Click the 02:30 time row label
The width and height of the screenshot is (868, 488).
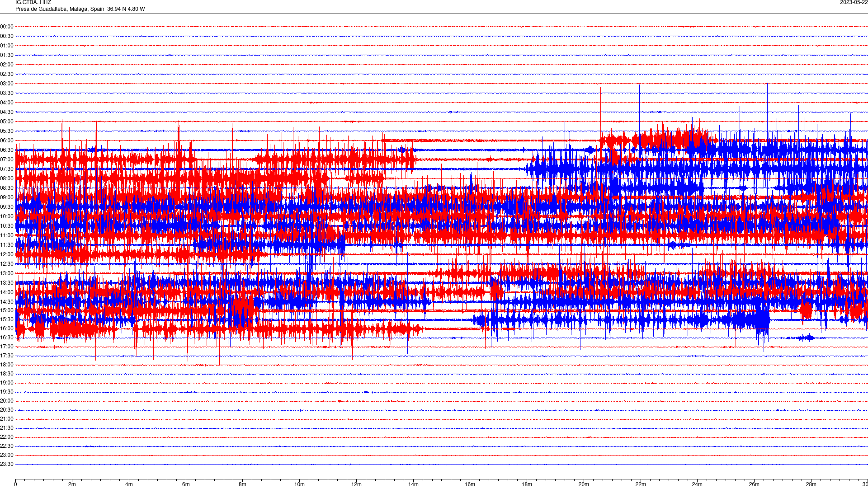click(x=7, y=74)
